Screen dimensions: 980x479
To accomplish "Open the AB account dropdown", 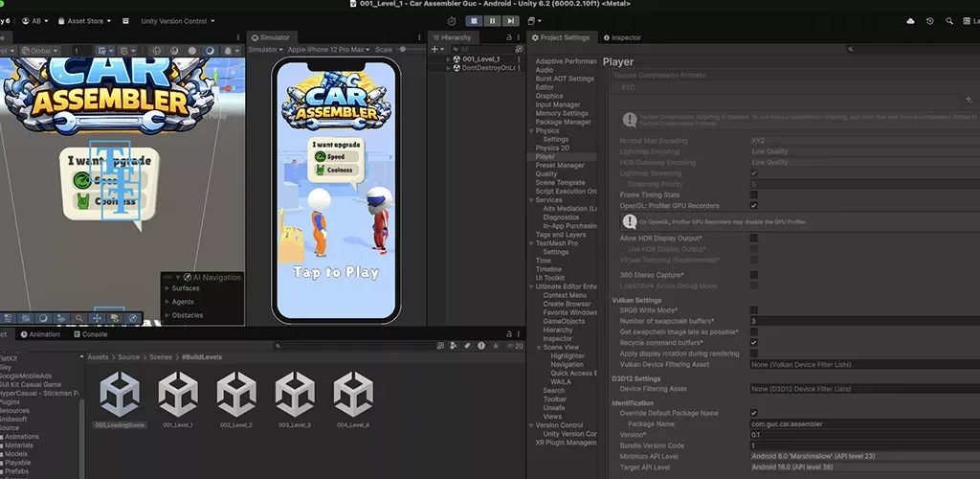I will (x=35, y=21).
